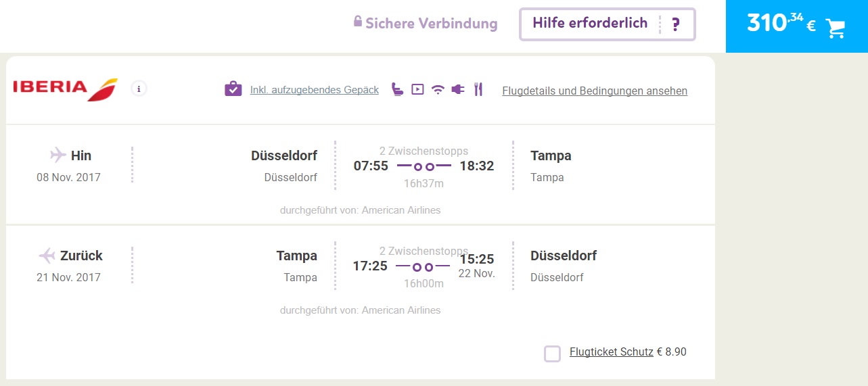Click outbound 2 Zwischenstopps stop indicator
This screenshot has height=386, width=868.
(x=424, y=166)
